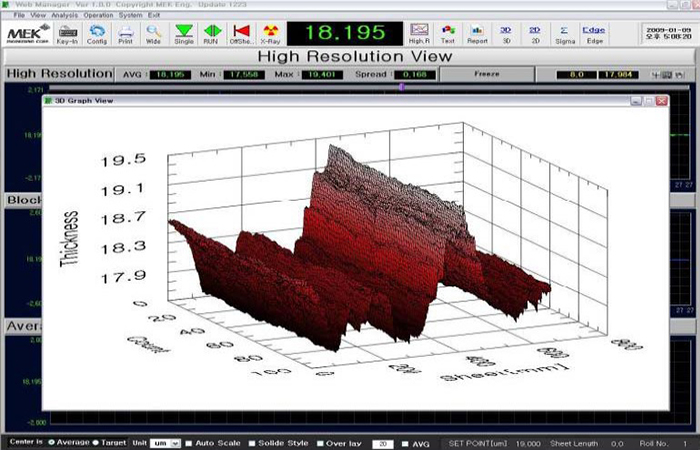
Task: Open the Report icon
Action: (477, 34)
